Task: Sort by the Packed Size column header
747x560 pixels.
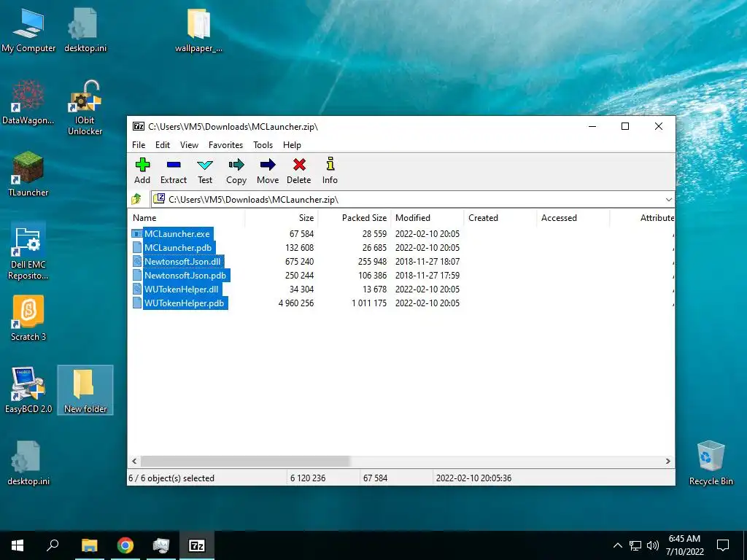Action: (354, 217)
